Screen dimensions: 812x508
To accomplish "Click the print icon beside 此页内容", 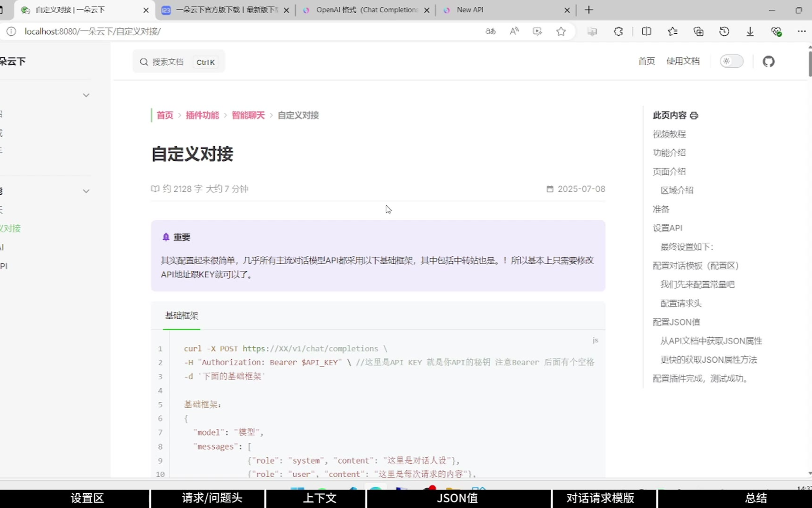I will 694,115.
